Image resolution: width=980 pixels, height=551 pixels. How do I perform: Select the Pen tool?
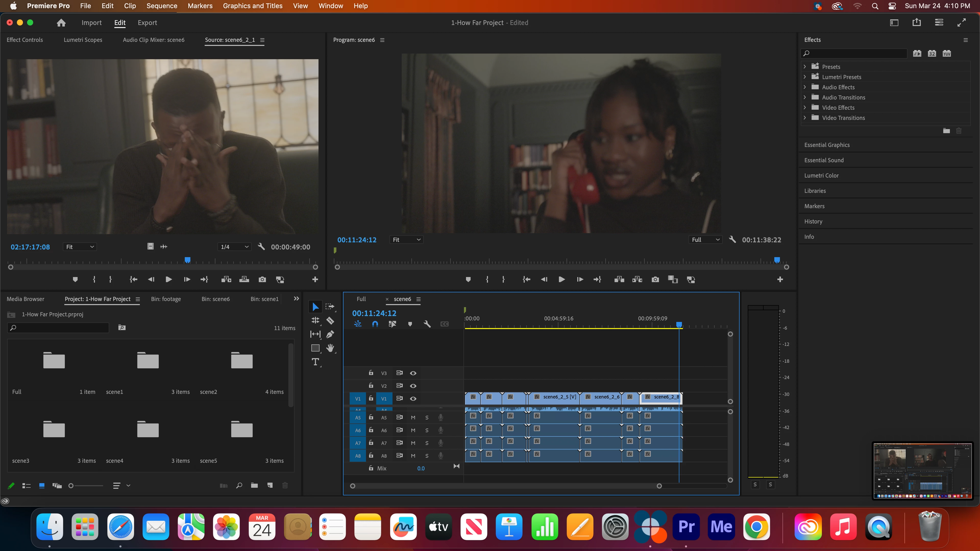pos(330,334)
